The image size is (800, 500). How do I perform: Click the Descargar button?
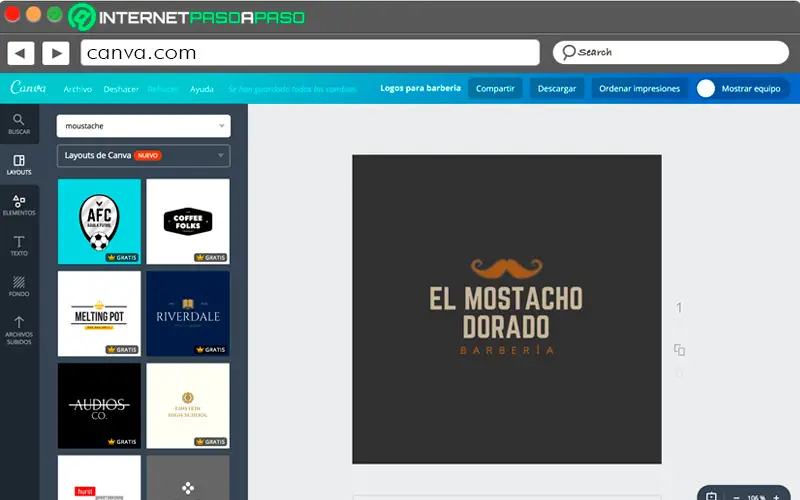click(557, 88)
